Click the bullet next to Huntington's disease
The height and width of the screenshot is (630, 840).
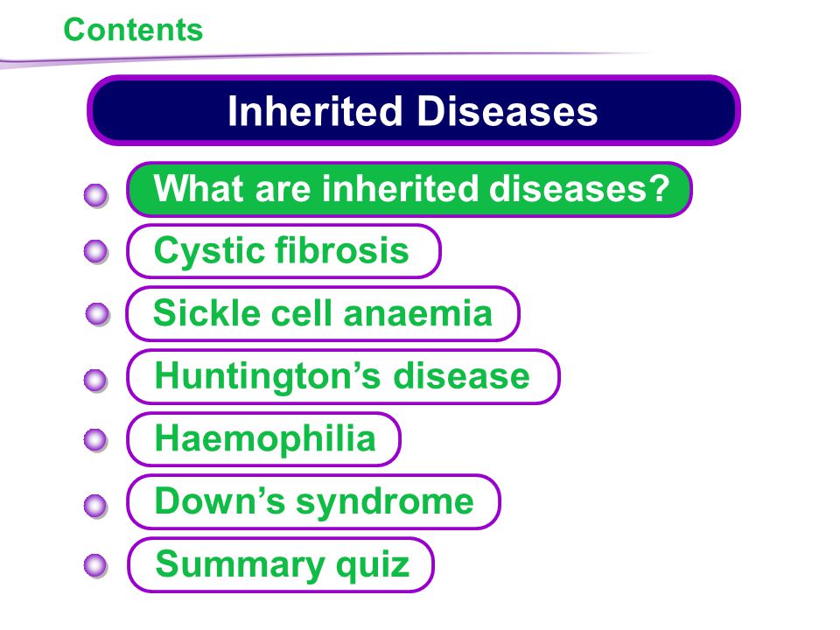click(x=96, y=381)
